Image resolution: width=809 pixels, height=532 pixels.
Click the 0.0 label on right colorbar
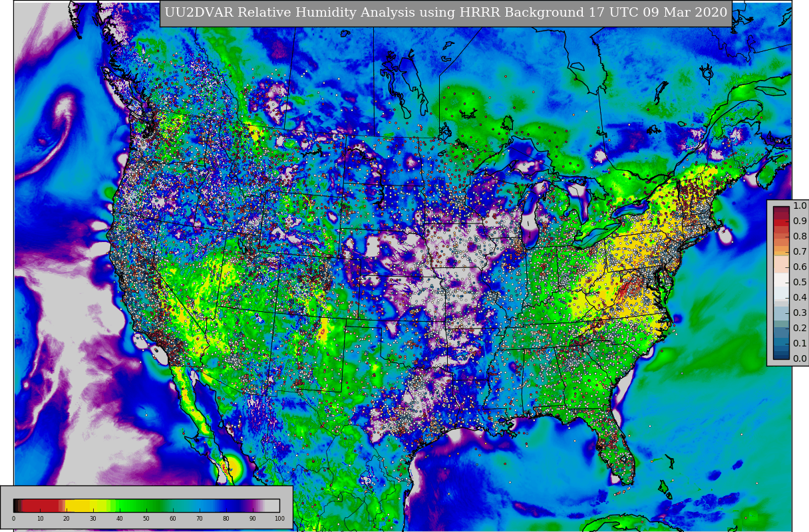[800, 359]
